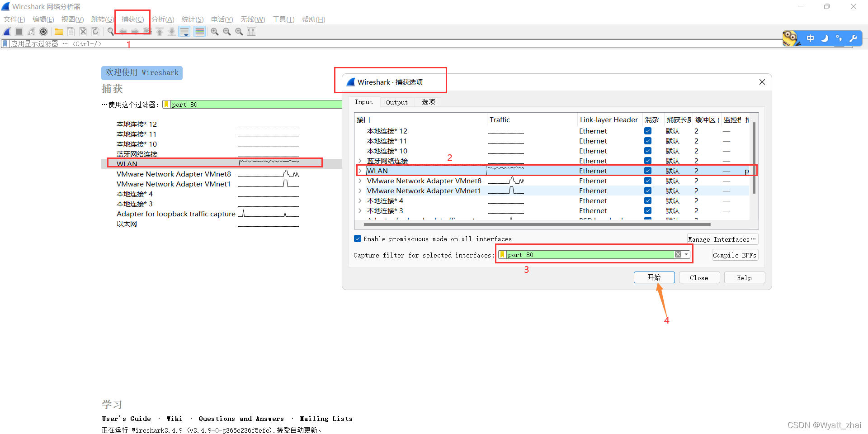Switch to the 选项 tab
868x434 pixels.
[x=429, y=102]
